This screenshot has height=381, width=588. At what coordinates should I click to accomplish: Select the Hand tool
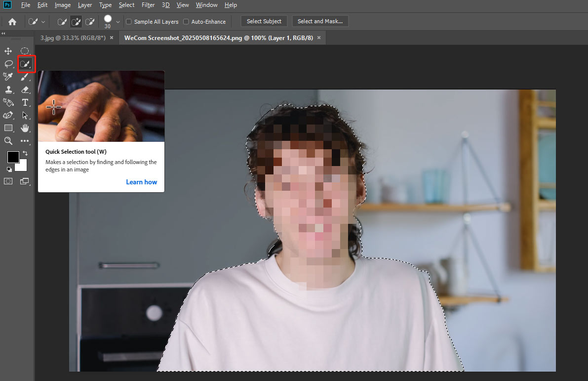coord(25,128)
